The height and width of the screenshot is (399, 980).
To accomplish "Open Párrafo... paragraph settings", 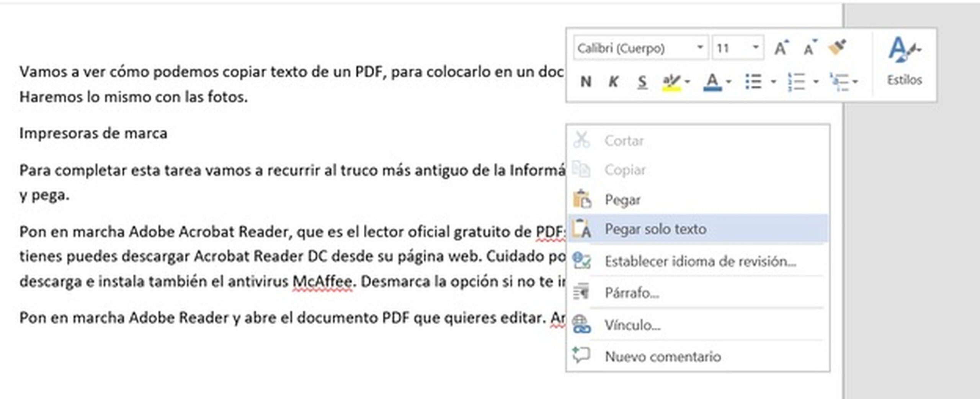I will click(632, 293).
